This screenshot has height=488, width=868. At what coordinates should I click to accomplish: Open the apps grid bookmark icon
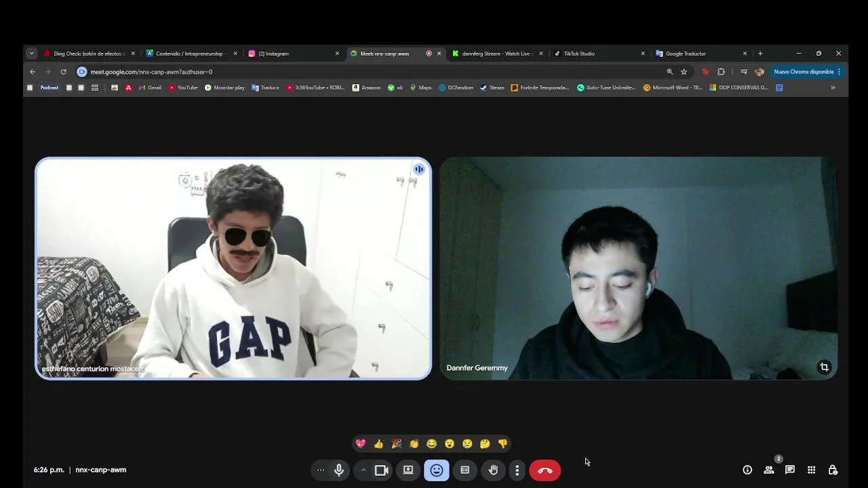click(x=95, y=87)
